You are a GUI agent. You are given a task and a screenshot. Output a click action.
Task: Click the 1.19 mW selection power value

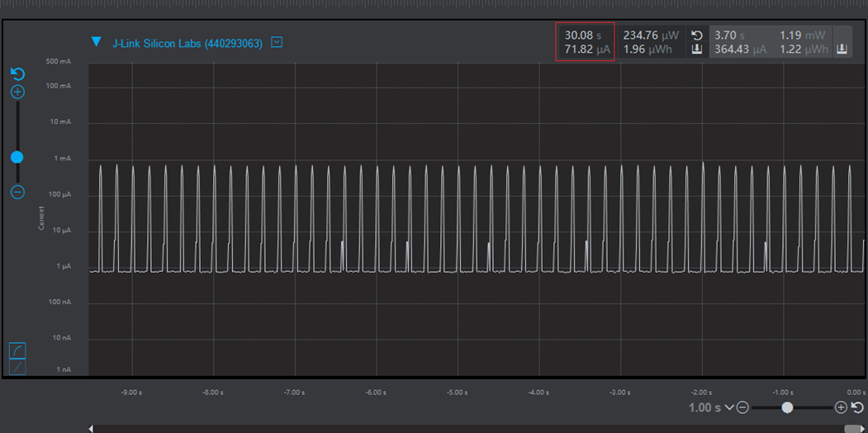(802, 36)
